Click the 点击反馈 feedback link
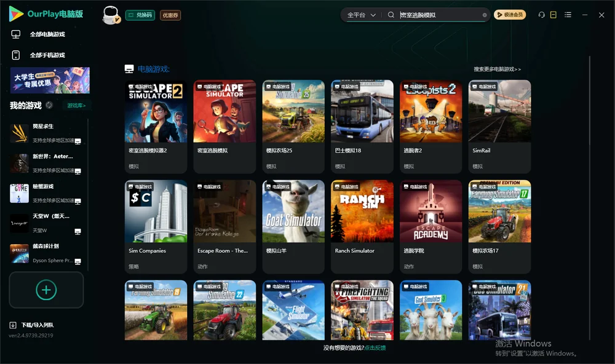Image resolution: width=615 pixels, height=364 pixels. pos(375,347)
